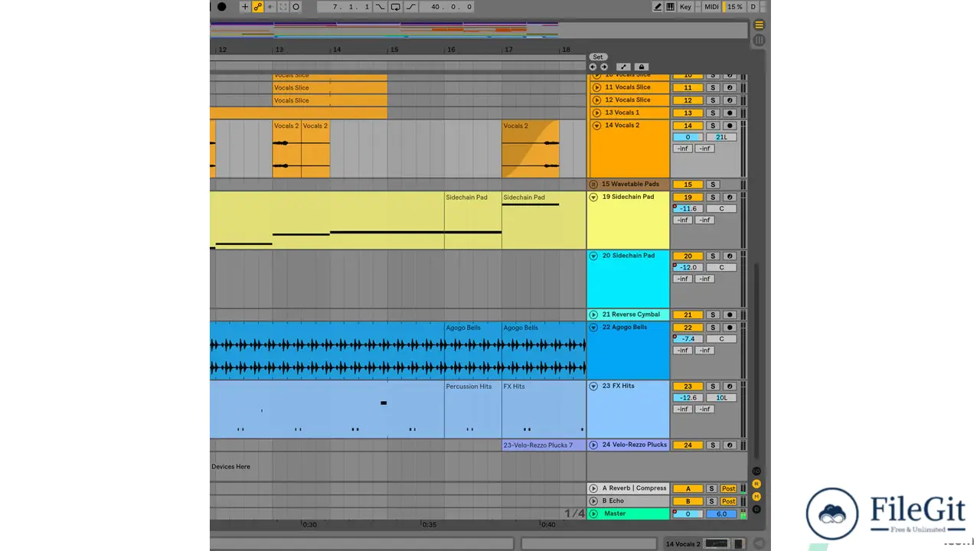
Task: Click the capture MIDI dashed-square icon
Action: (283, 7)
